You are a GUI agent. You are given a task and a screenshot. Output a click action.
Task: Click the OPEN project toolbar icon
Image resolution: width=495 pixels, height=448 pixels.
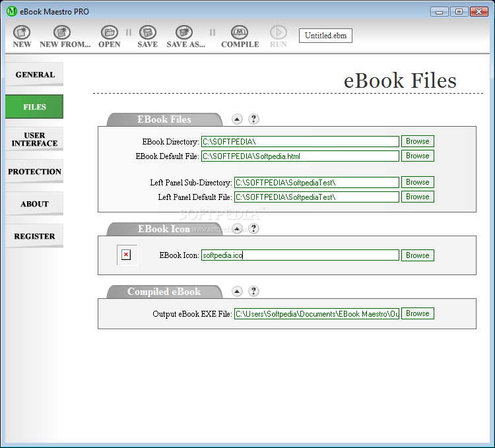(109, 32)
